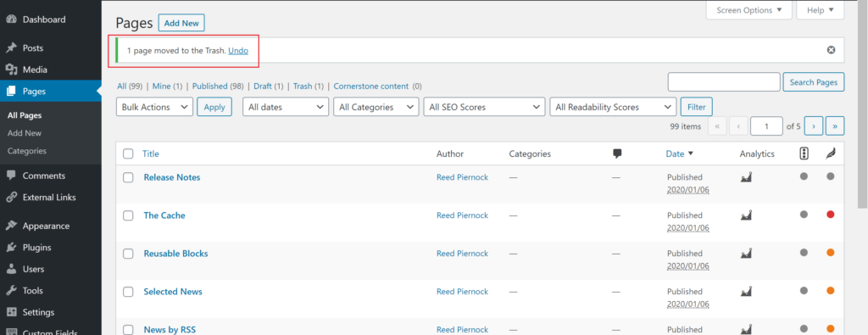
Task: Expand the Help panel
Action: coord(821,10)
